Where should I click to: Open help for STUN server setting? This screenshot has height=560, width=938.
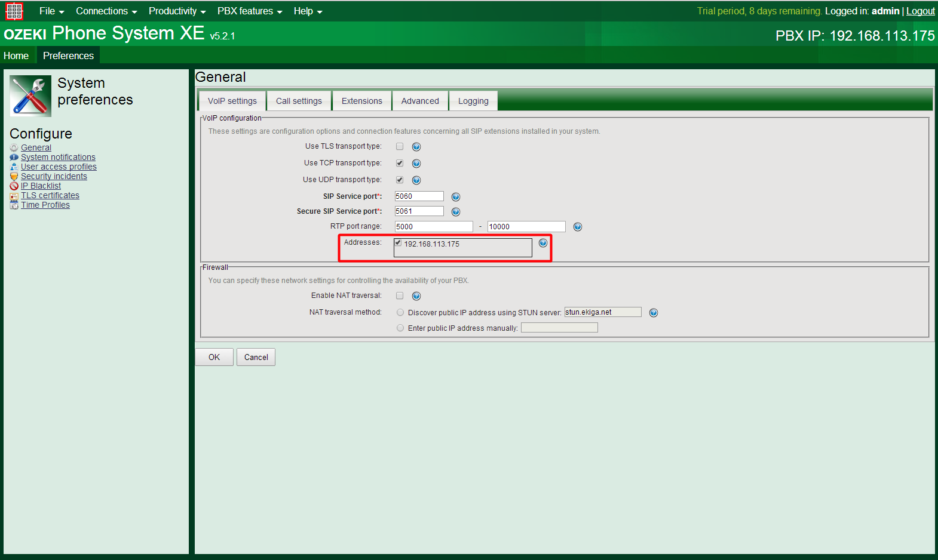pos(654,313)
